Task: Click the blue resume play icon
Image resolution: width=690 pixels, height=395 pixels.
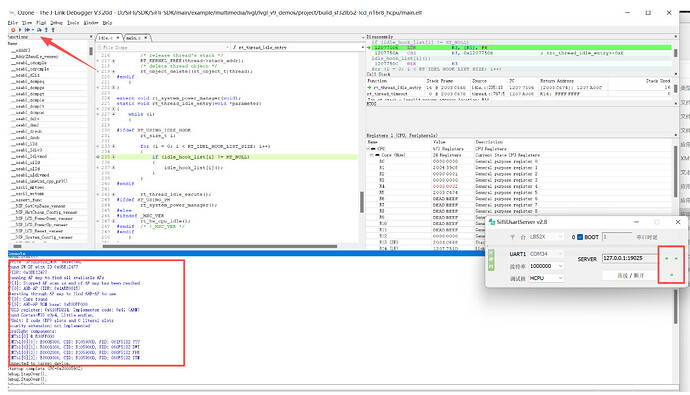Action: pos(20,30)
